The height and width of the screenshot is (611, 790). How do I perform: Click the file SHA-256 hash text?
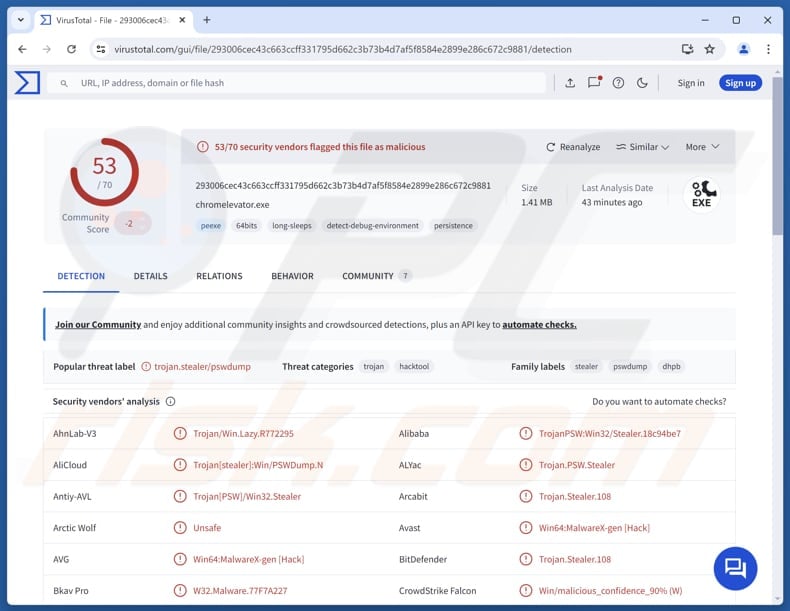coord(343,185)
